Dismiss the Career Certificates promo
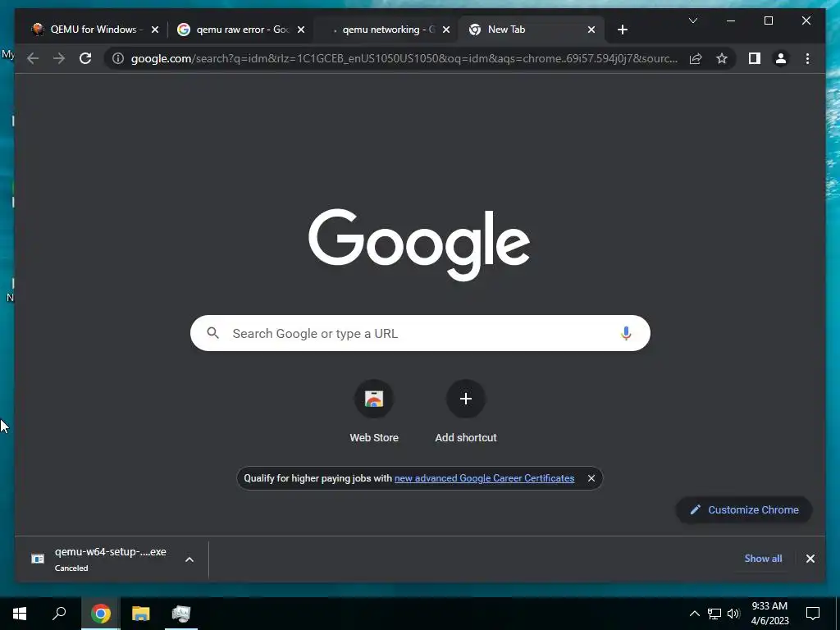The width and height of the screenshot is (840, 630). click(591, 478)
